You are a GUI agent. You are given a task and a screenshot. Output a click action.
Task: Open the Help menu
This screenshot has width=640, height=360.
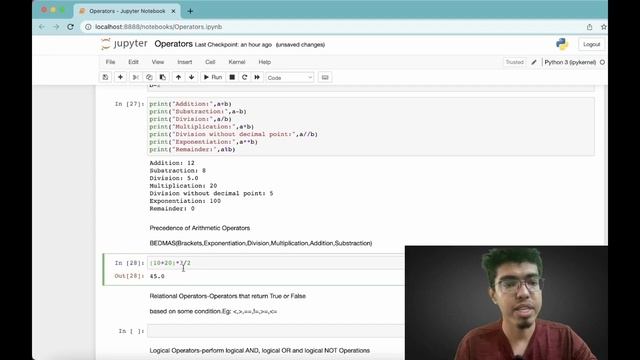click(x=264, y=62)
